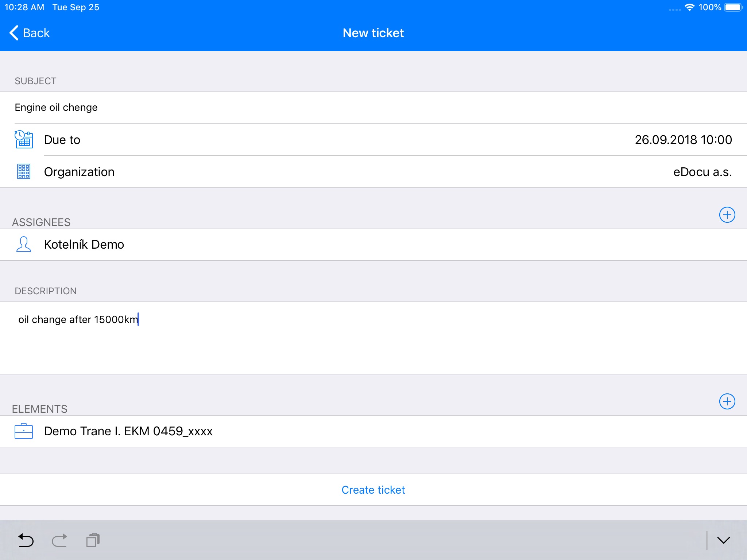Open the Organization row
This screenshot has width=747, height=560.
373,172
